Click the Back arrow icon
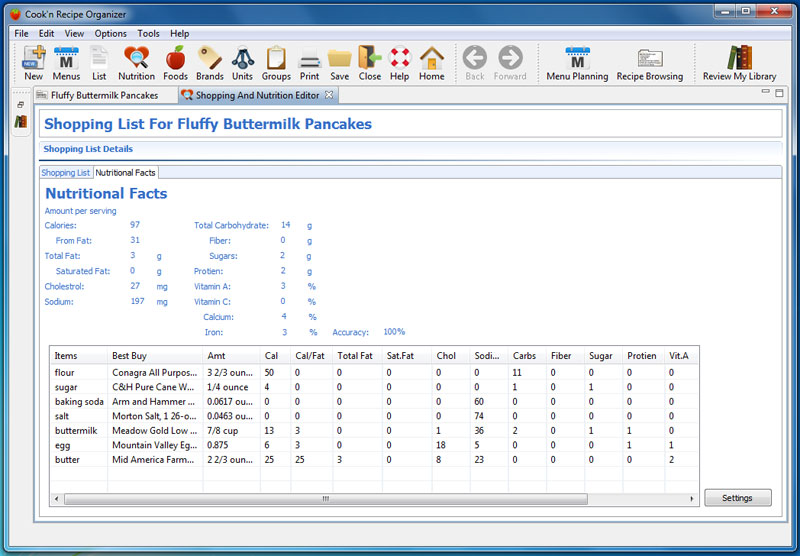Screen dimensions: 800x556 [474, 63]
